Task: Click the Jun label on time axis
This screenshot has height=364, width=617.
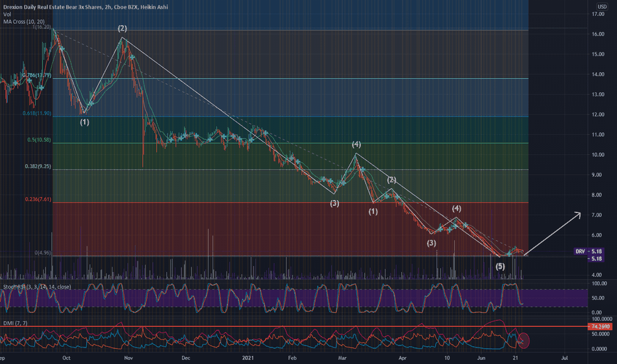Action: tap(481, 358)
